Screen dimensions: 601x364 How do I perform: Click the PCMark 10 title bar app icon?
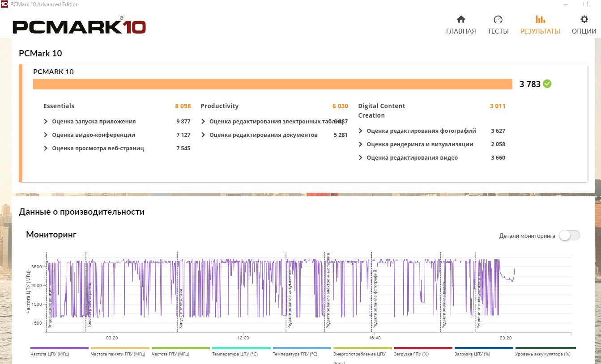[5, 4]
